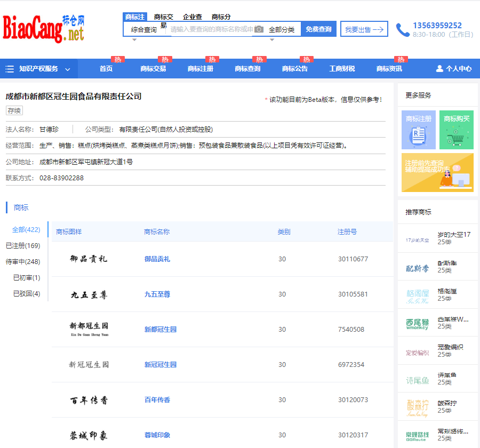Click the 商标名称 column header
Screen dimensions: 480x448
pos(157,232)
